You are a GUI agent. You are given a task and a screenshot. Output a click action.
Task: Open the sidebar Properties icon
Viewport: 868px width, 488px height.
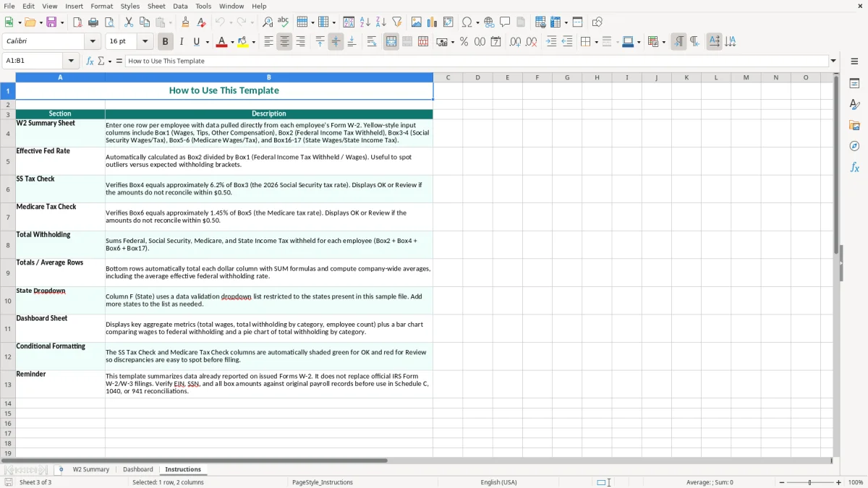click(854, 83)
